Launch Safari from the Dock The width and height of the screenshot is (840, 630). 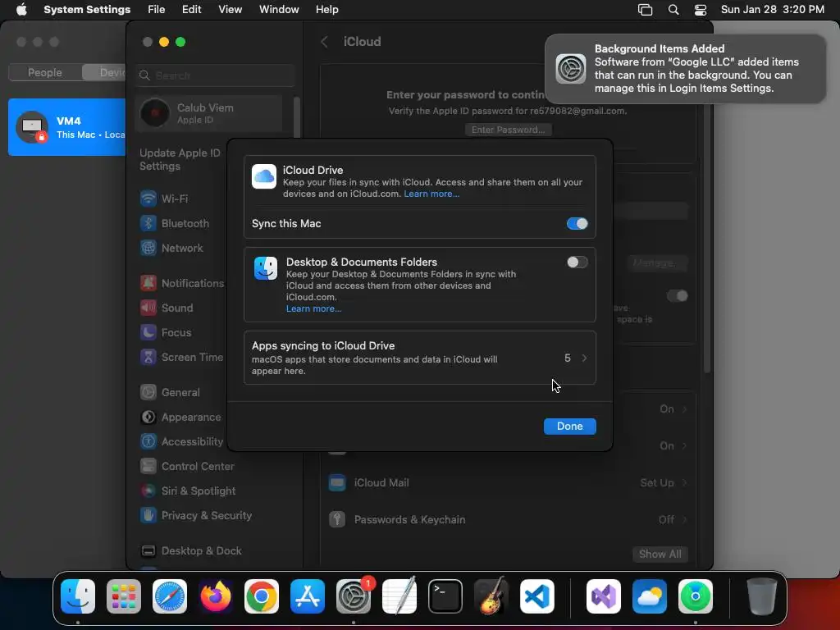click(x=170, y=596)
